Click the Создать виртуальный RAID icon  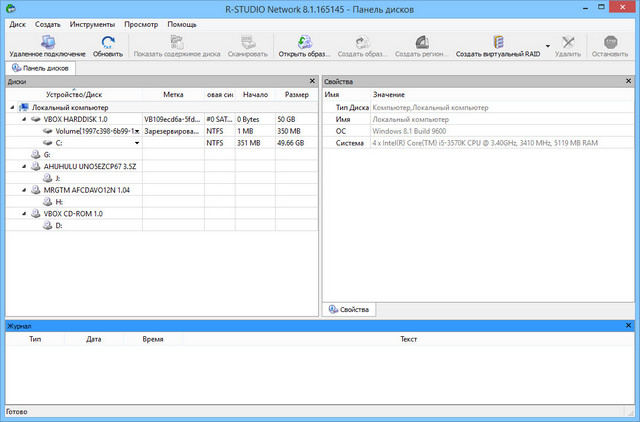497,42
